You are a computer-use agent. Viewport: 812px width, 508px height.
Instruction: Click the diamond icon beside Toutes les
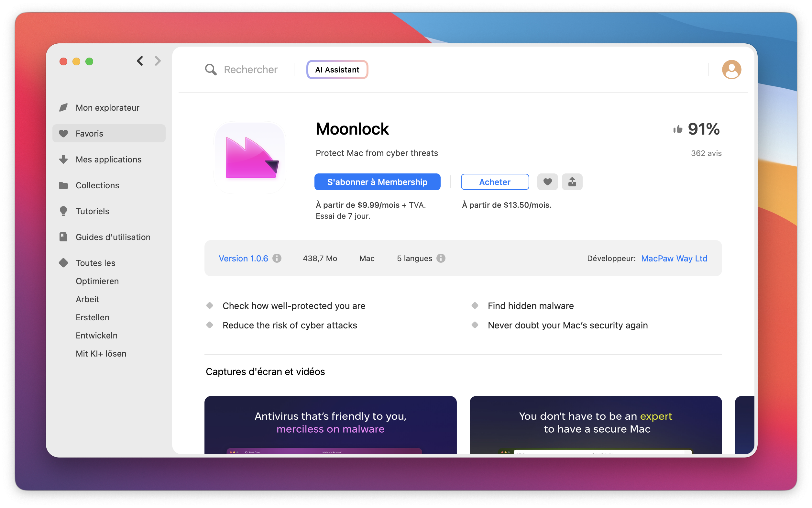(63, 263)
